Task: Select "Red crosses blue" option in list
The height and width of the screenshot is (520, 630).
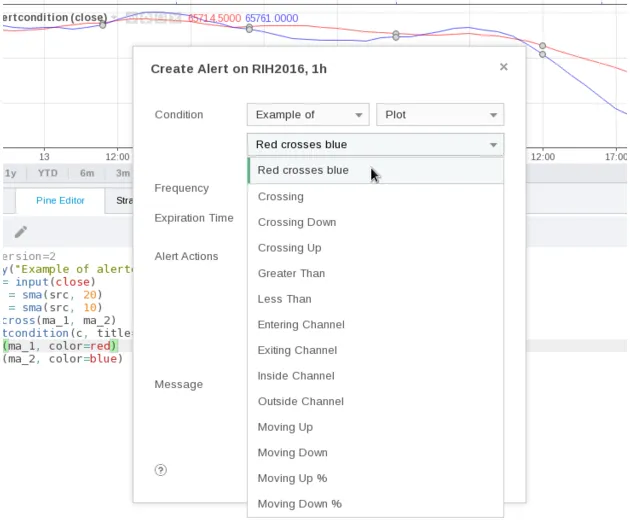Action: pyautogui.click(x=303, y=170)
